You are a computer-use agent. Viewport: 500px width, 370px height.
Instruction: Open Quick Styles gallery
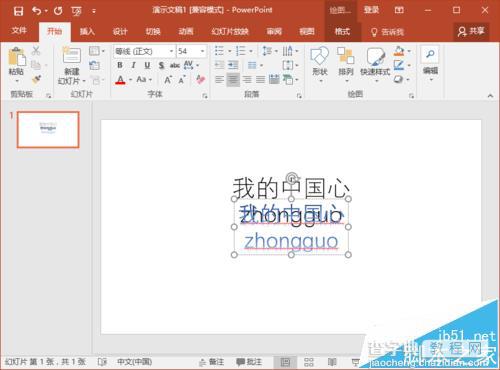[x=375, y=63]
